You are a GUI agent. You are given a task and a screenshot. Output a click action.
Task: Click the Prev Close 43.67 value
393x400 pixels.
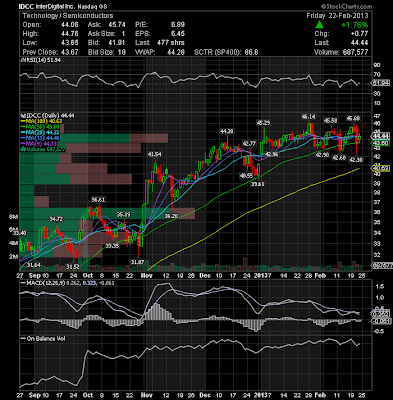70,52
